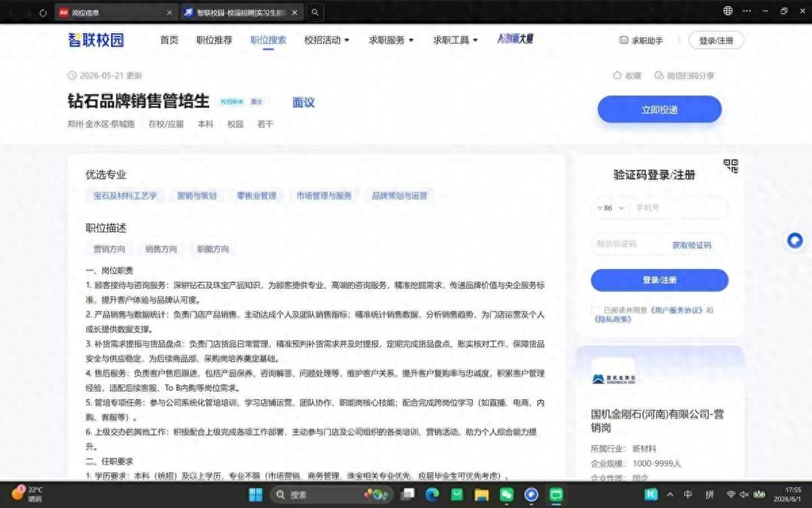The image size is (812, 508).
Task: Click the battery tray icon
Action: point(759,494)
